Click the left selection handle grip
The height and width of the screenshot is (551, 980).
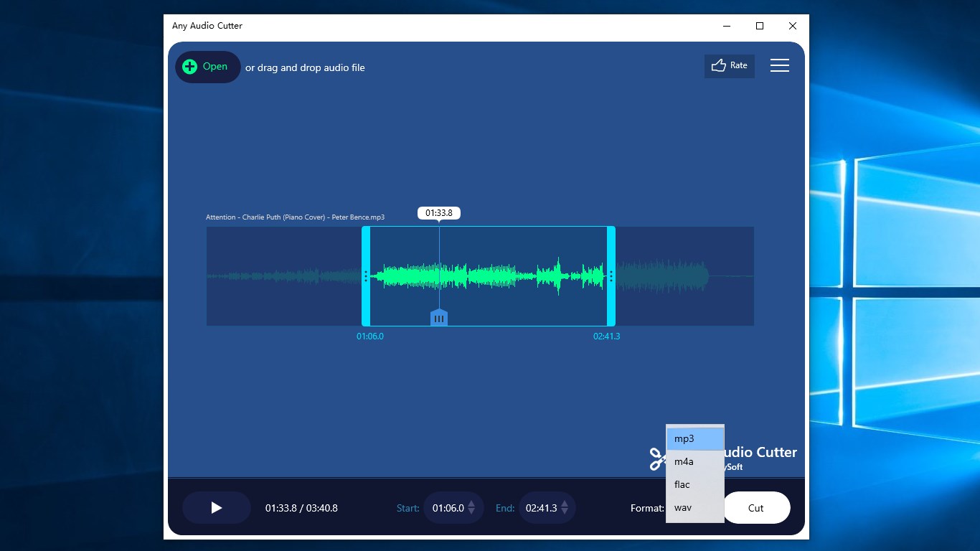pyautogui.click(x=367, y=276)
